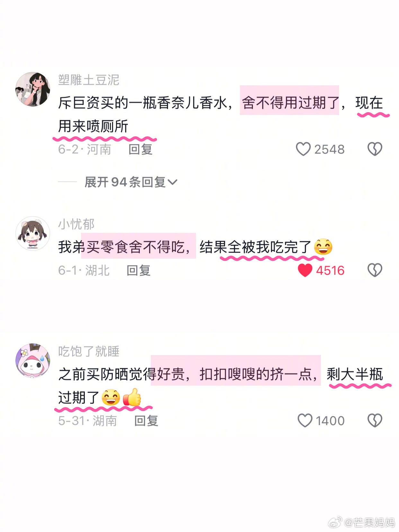Reply to 吃饱了就睡's comment
The width and height of the screenshot is (399, 532).
pyautogui.click(x=146, y=421)
